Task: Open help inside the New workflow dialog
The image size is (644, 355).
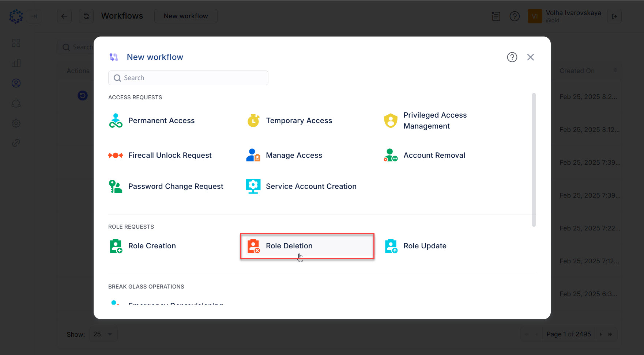Action: [x=512, y=57]
